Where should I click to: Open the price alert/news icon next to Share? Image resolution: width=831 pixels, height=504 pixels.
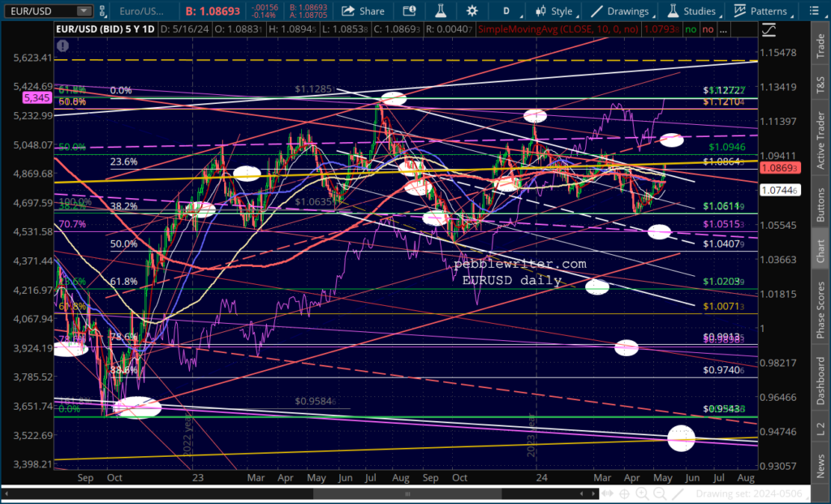(x=409, y=11)
